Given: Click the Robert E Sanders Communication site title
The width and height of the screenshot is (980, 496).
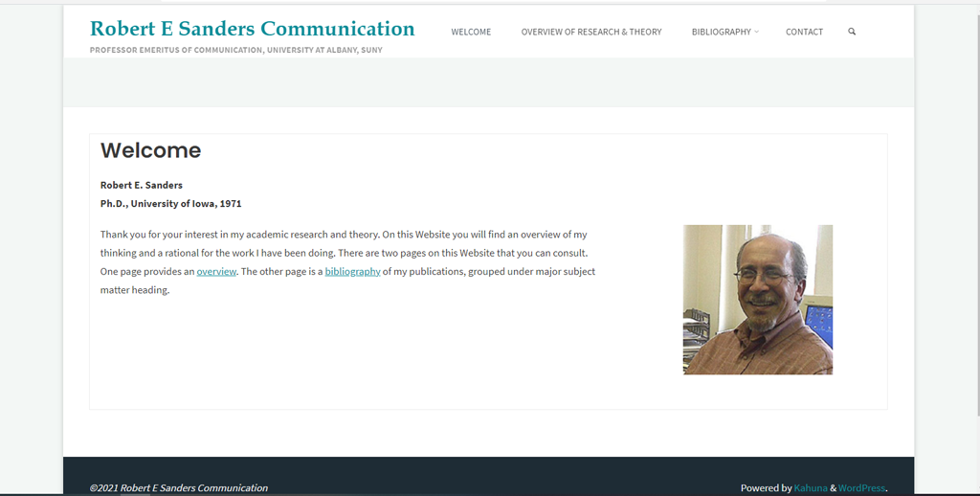Looking at the screenshot, I should coord(253,28).
